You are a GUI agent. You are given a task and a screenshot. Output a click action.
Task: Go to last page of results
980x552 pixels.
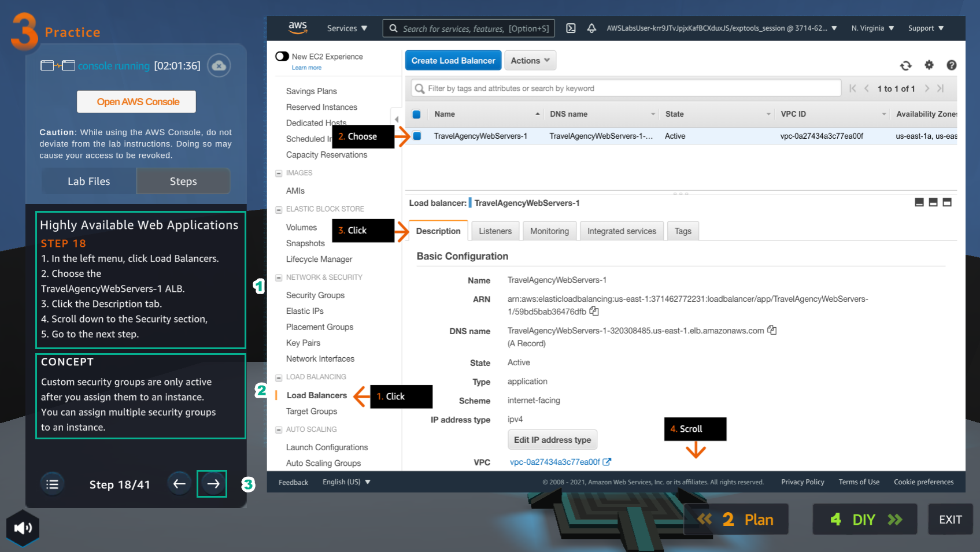tap(941, 88)
